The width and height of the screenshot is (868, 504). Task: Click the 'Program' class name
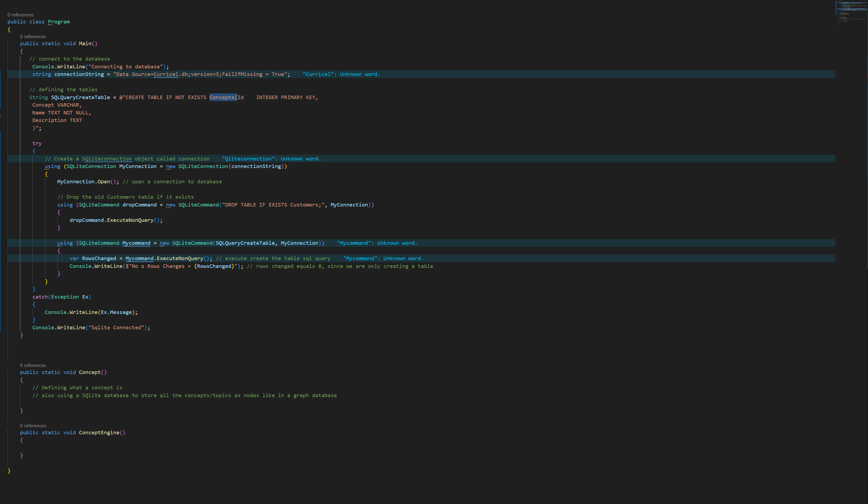59,22
